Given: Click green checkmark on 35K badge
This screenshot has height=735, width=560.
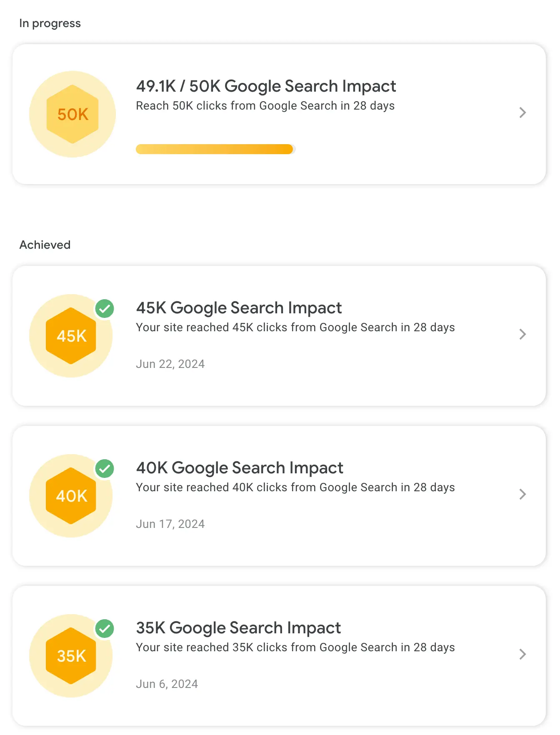Looking at the screenshot, I should (105, 629).
